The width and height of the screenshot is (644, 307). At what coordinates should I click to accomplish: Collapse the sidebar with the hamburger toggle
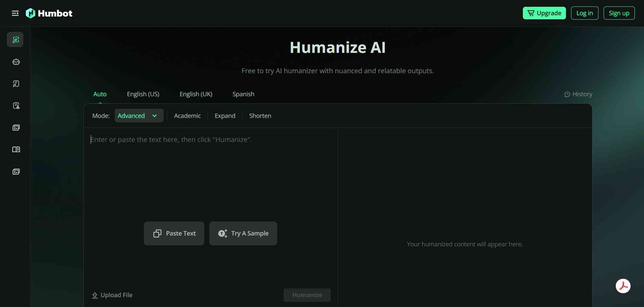click(15, 13)
